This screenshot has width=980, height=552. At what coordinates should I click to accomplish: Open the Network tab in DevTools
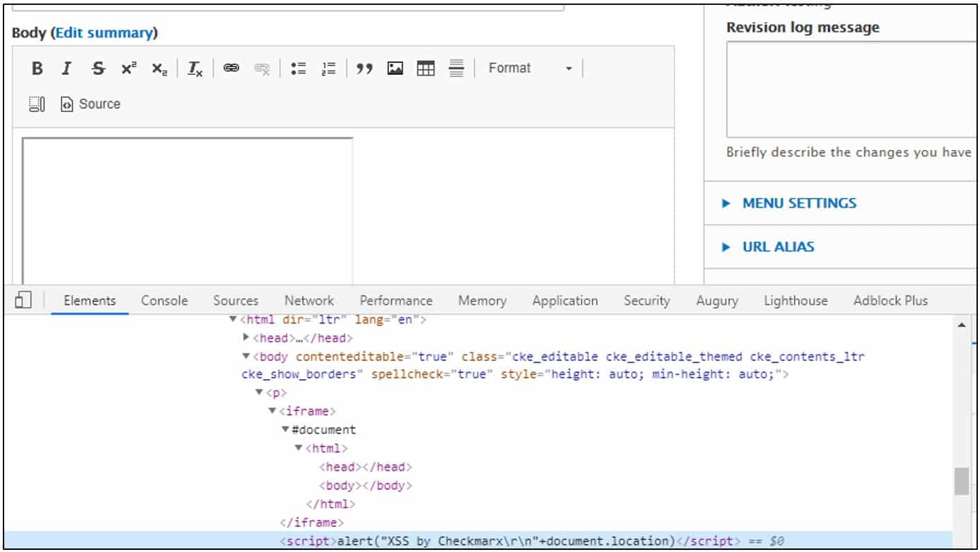pos(309,301)
